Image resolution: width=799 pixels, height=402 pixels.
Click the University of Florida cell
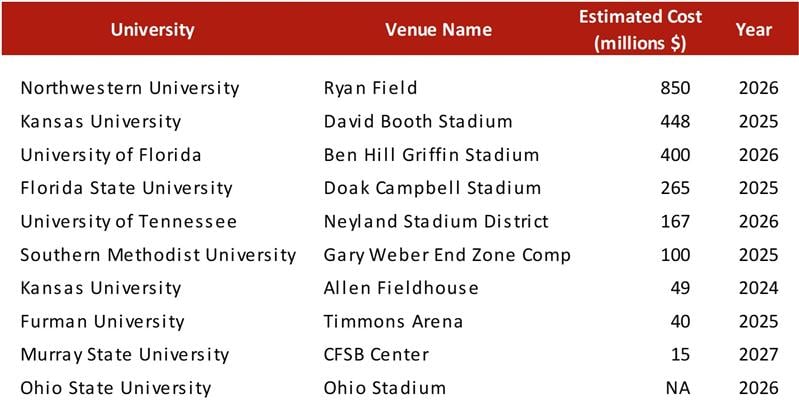coord(111,155)
